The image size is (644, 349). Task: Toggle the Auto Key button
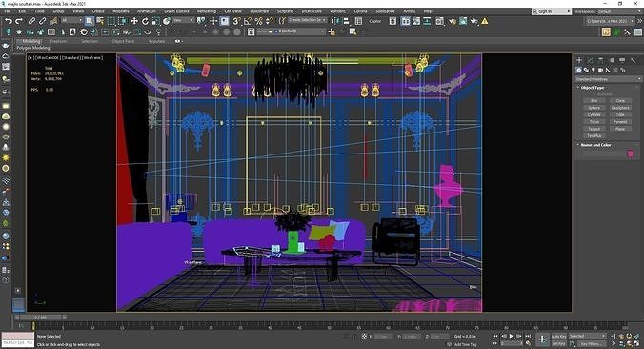pos(558,337)
